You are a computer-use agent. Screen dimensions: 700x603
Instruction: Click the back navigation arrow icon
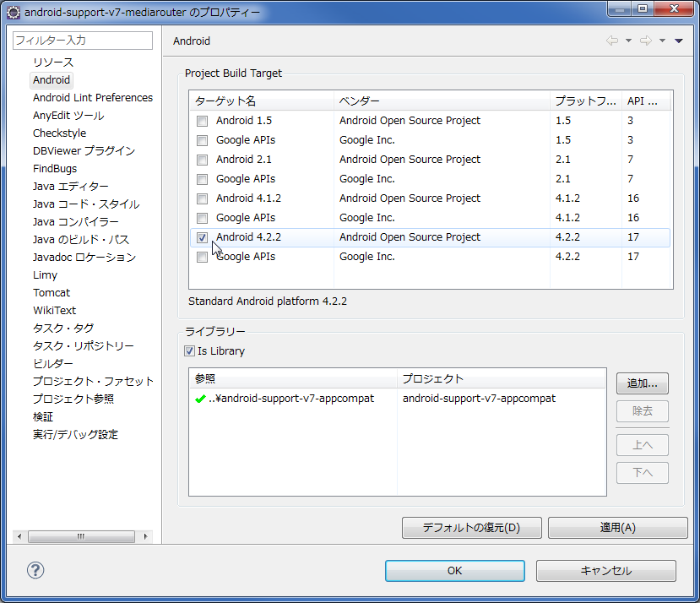point(612,41)
